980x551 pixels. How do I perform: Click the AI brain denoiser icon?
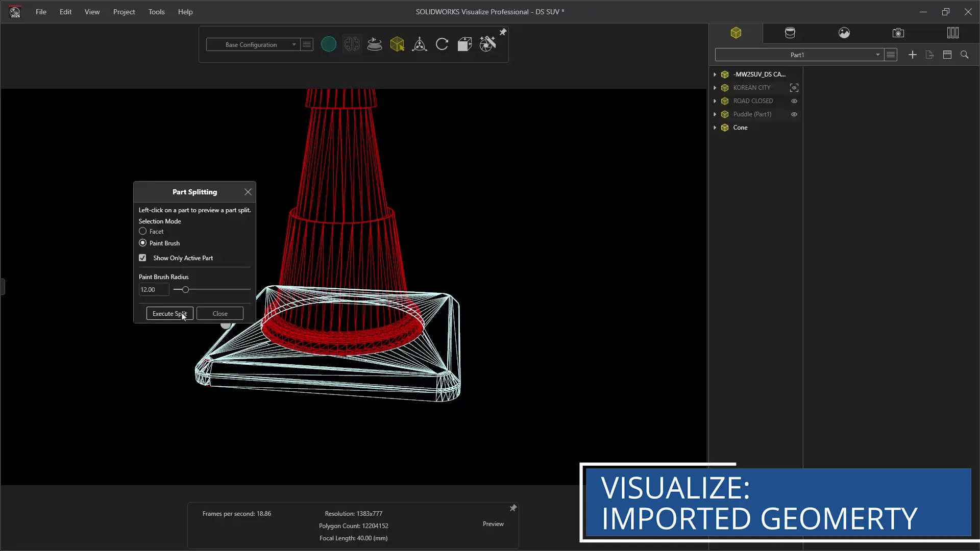click(x=352, y=44)
